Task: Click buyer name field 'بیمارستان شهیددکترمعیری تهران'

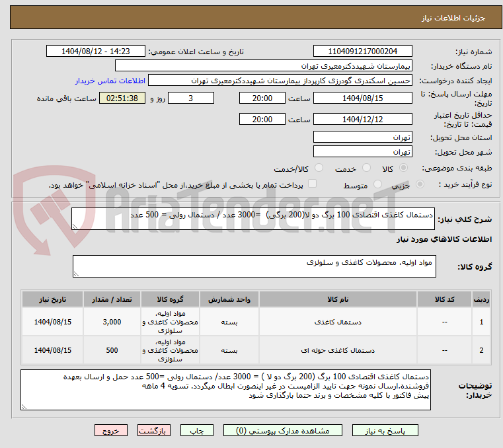Action: click(x=263, y=65)
